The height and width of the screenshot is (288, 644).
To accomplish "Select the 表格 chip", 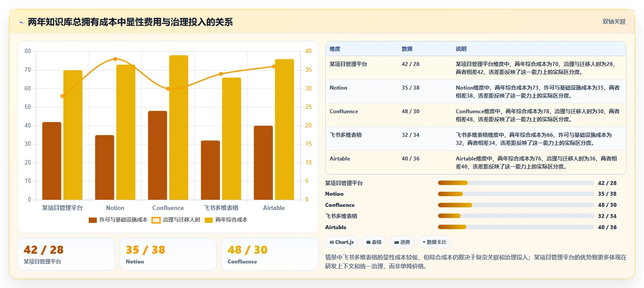I will tap(374, 242).
